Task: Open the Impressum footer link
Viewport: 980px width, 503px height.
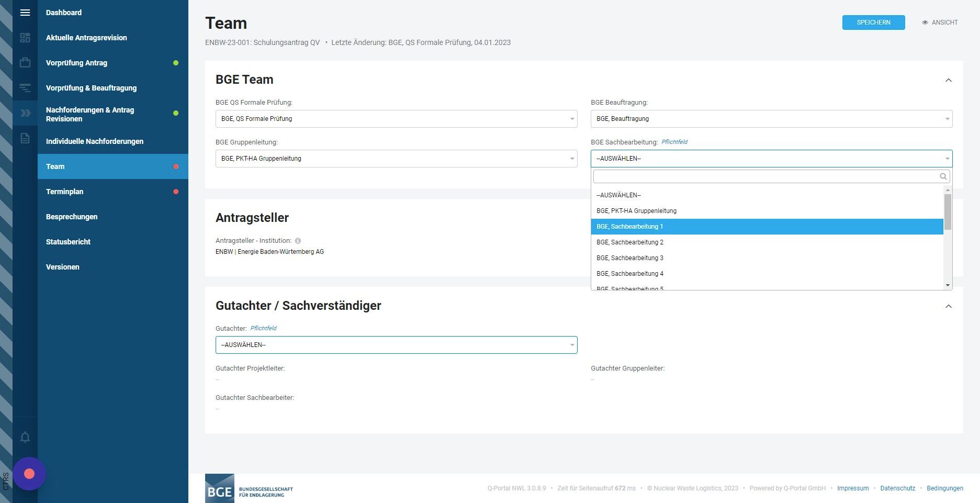Action: 852,488
